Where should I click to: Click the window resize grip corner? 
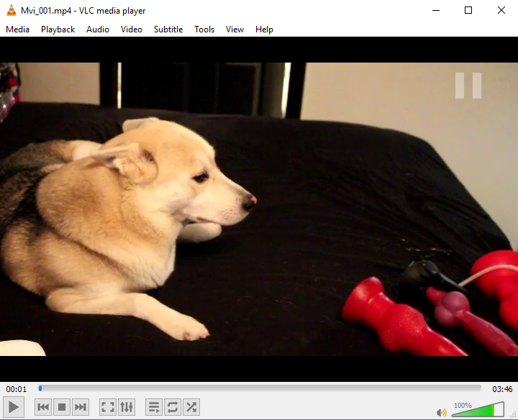[x=514, y=416]
